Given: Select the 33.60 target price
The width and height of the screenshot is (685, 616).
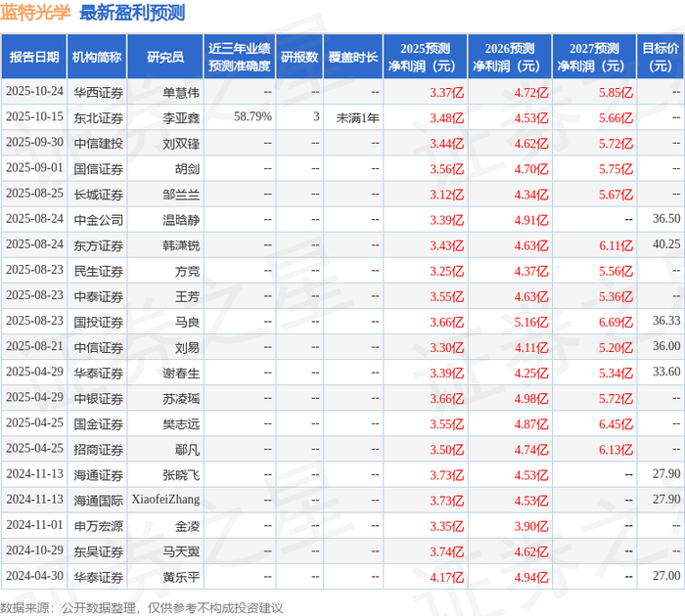Looking at the screenshot, I should tap(666, 372).
